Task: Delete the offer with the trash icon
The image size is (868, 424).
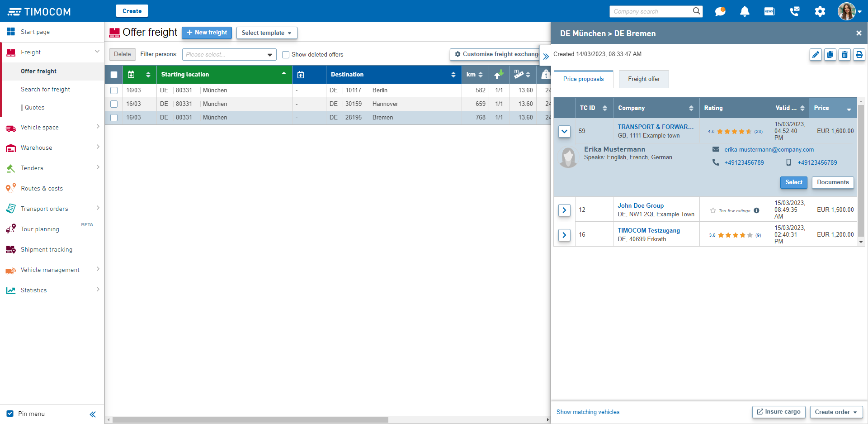Action: [844, 54]
